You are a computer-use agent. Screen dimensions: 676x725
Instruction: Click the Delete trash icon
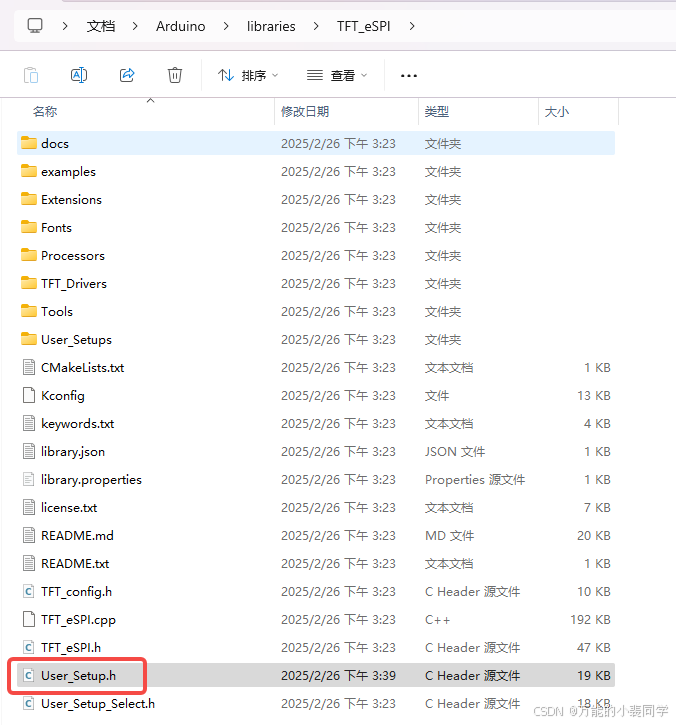[x=175, y=75]
